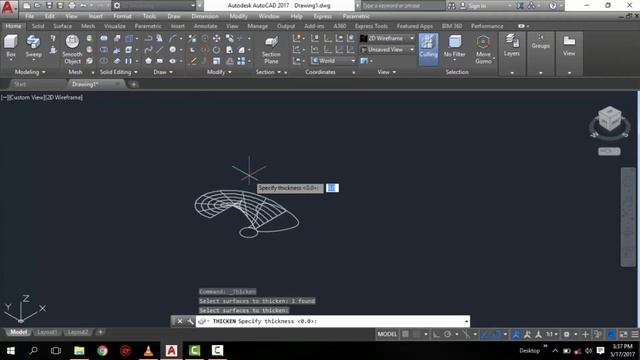This screenshot has width=640, height=360.
Task: Open the Groups panel button
Action: (x=540, y=41)
